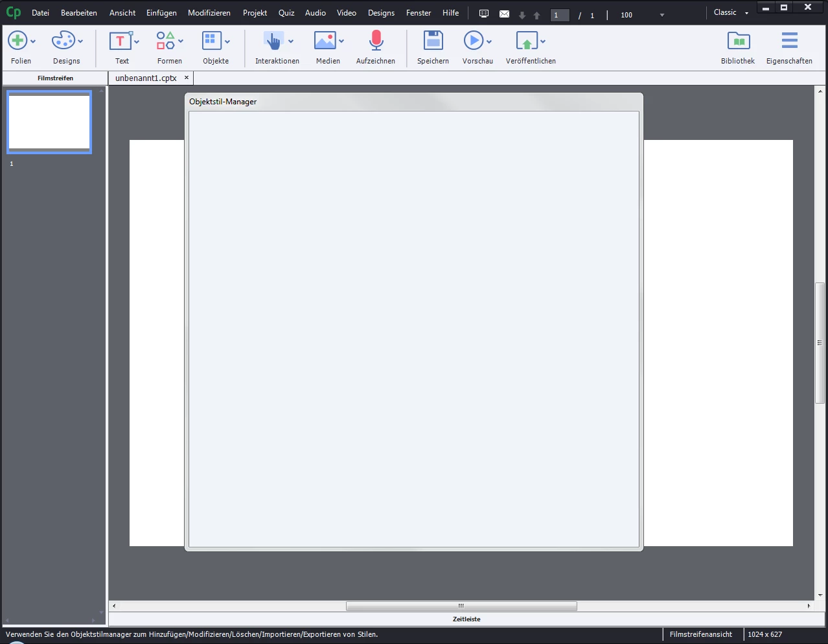Expand the Formen dropdown arrow

click(x=181, y=41)
